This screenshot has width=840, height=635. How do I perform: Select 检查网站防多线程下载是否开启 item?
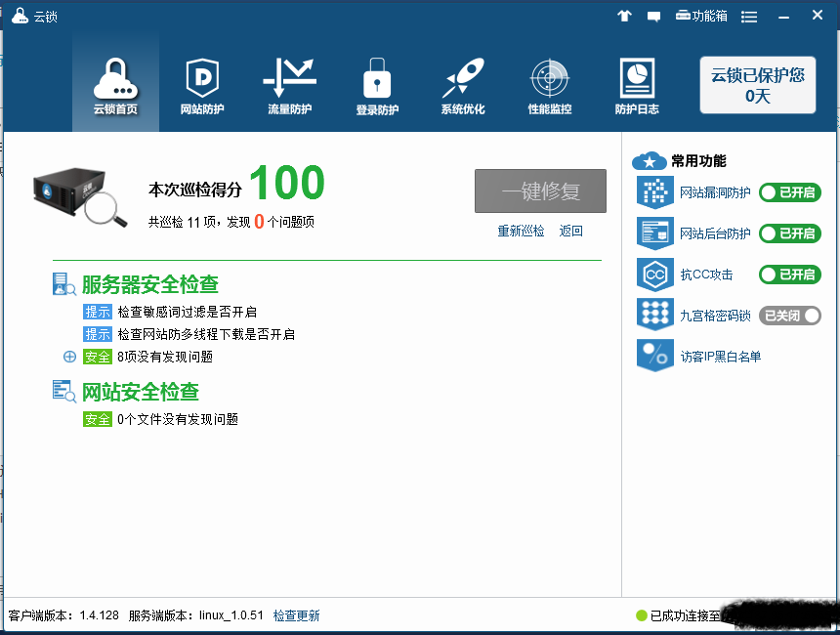click(x=206, y=334)
